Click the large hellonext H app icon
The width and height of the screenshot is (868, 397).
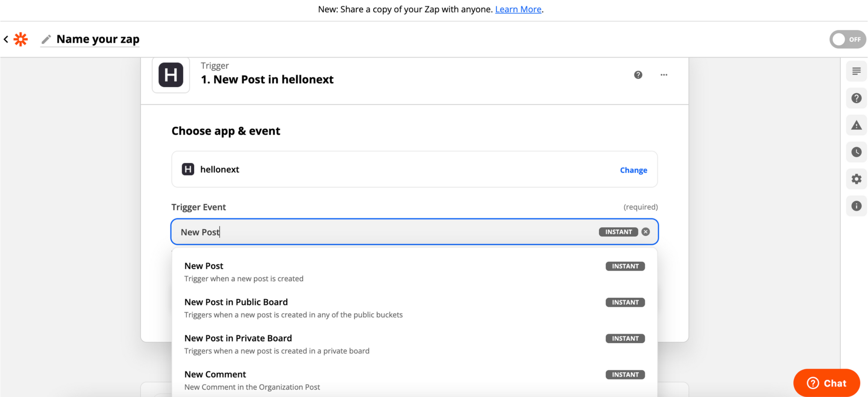[171, 75]
